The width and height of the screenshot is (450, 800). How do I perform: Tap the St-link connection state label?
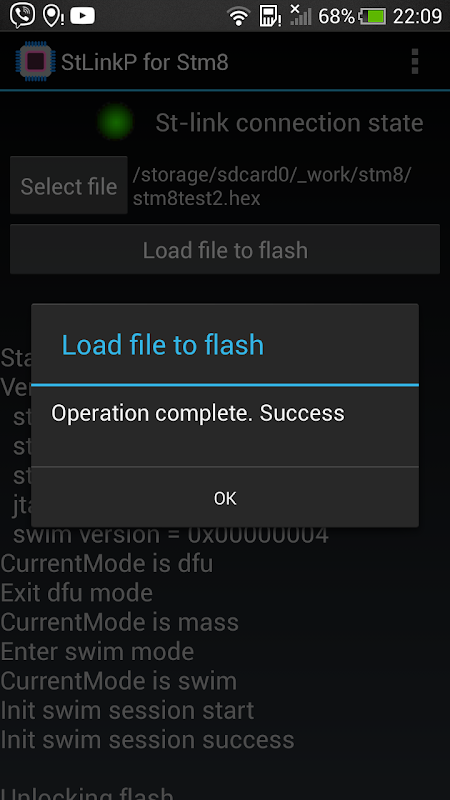click(x=289, y=123)
